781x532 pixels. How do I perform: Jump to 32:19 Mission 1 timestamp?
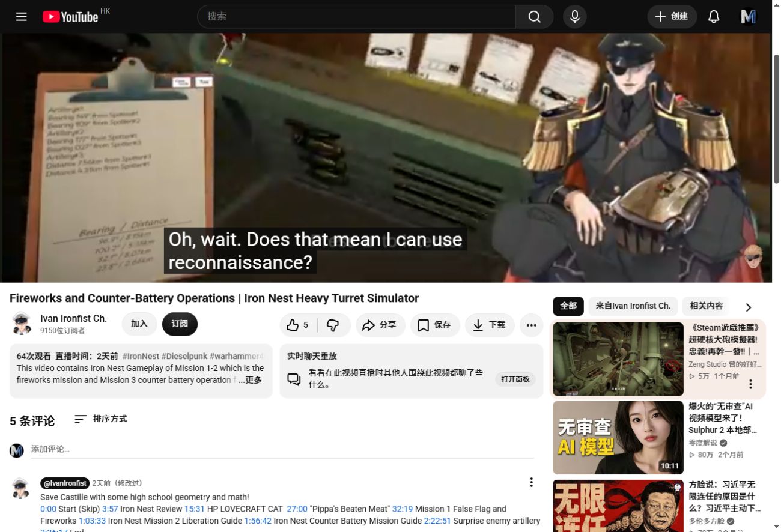click(x=403, y=509)
